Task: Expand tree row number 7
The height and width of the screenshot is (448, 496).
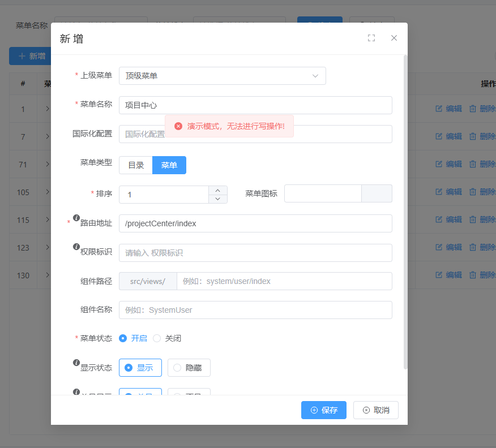Action: coord(48,136)
